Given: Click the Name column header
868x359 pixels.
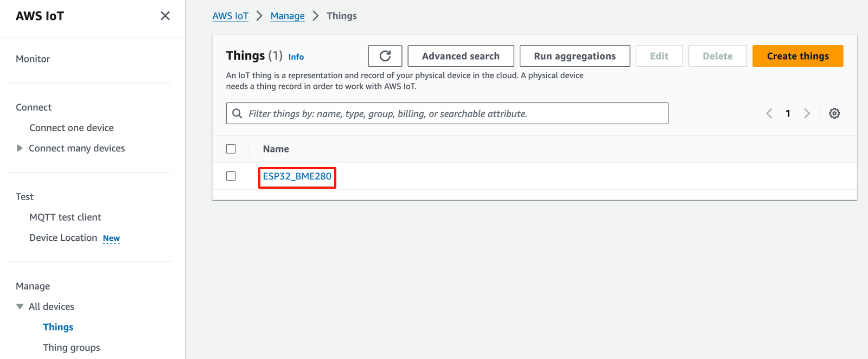Looking at the screenshot, I should coord(276,149).
